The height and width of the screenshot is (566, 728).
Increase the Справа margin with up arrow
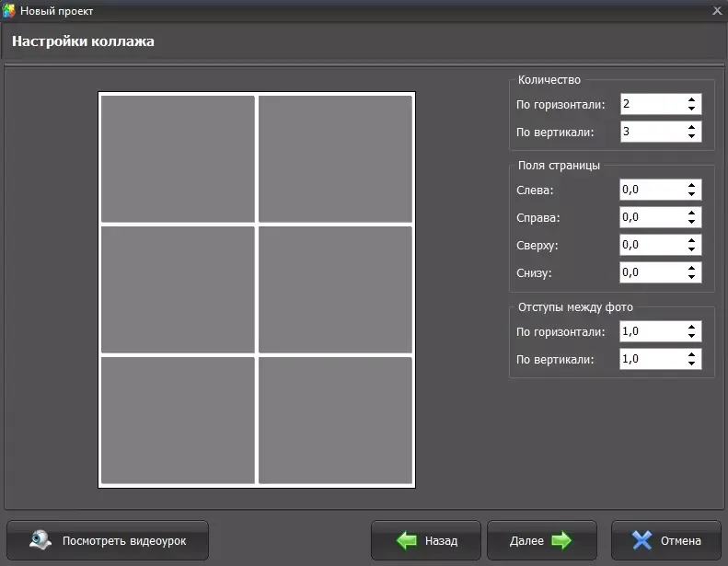[x=691, y=213]
